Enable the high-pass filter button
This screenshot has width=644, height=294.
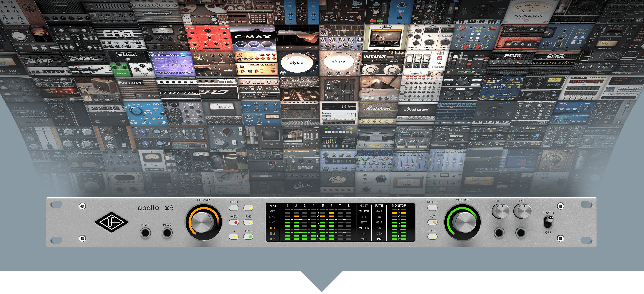pyautogui.click(x=248, y=208)
